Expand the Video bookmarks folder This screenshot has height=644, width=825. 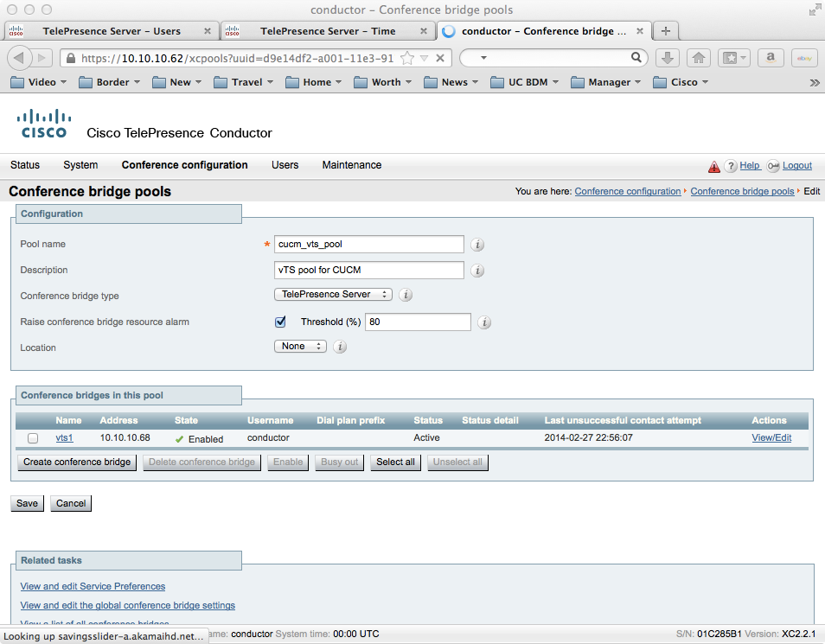(x=38, y=82)
